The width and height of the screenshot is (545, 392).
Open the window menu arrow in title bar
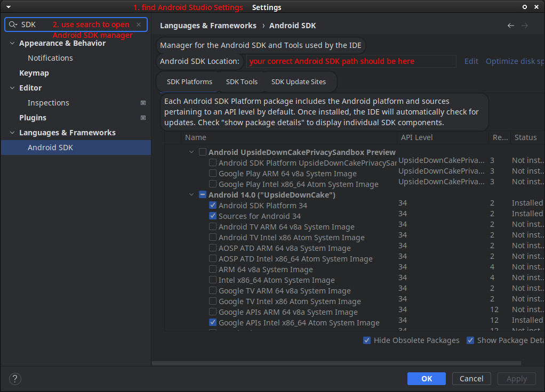(9, 7)
